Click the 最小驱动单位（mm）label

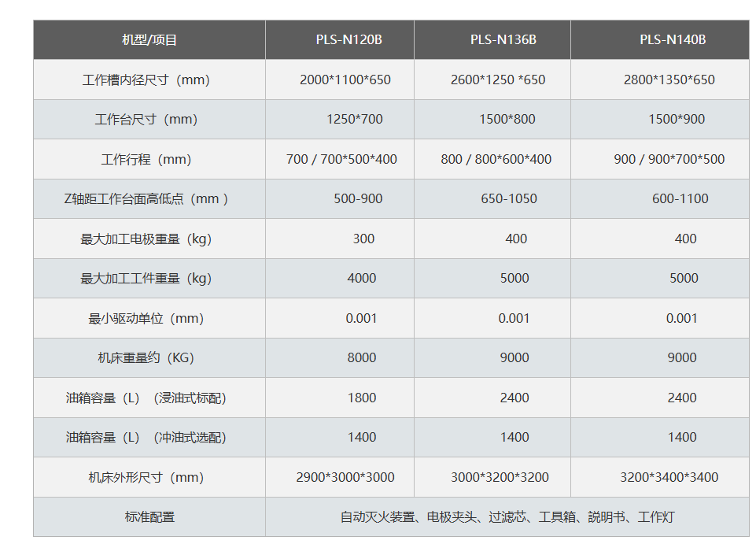click(146, 319)
